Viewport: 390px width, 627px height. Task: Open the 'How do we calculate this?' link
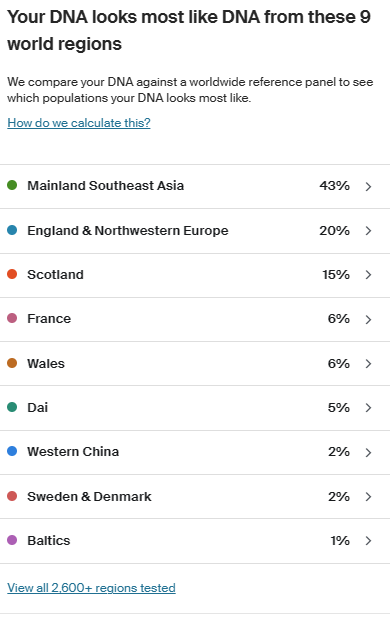point(79,123)
